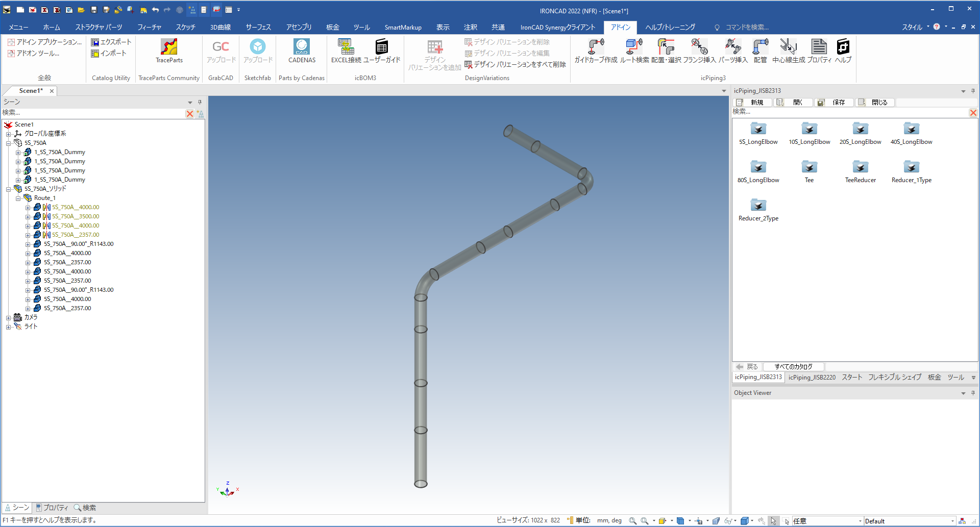The width and height of the screenshot is (980, 527).
Task: Select the ガイドカーブ作成 piping tool
Action: coord(596,47)
